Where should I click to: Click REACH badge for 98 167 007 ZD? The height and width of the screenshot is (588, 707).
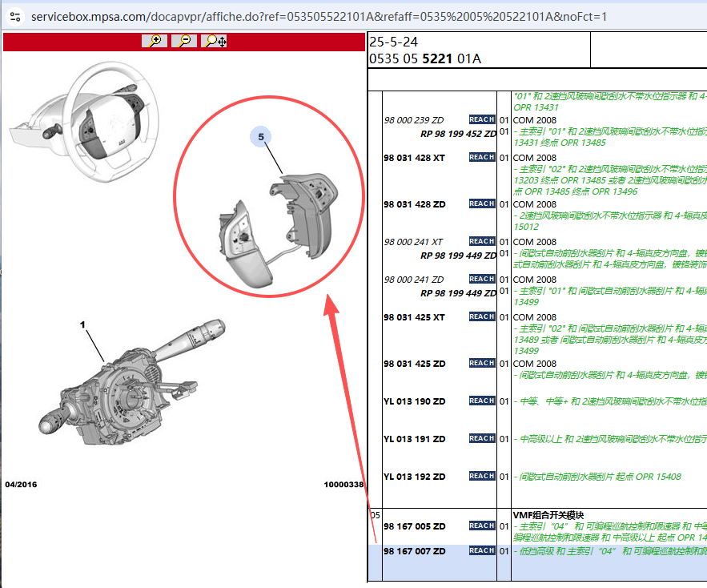[x=482, y=551]
